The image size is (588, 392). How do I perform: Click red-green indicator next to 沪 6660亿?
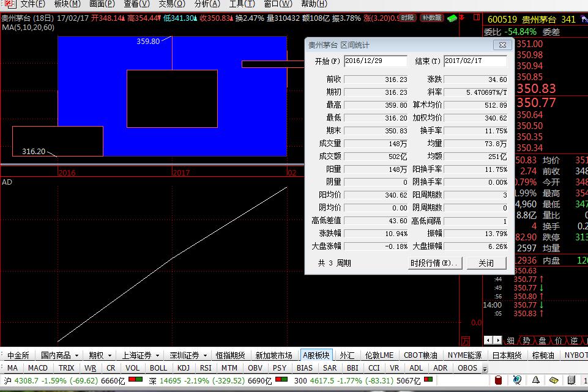(x=136, y=380)
